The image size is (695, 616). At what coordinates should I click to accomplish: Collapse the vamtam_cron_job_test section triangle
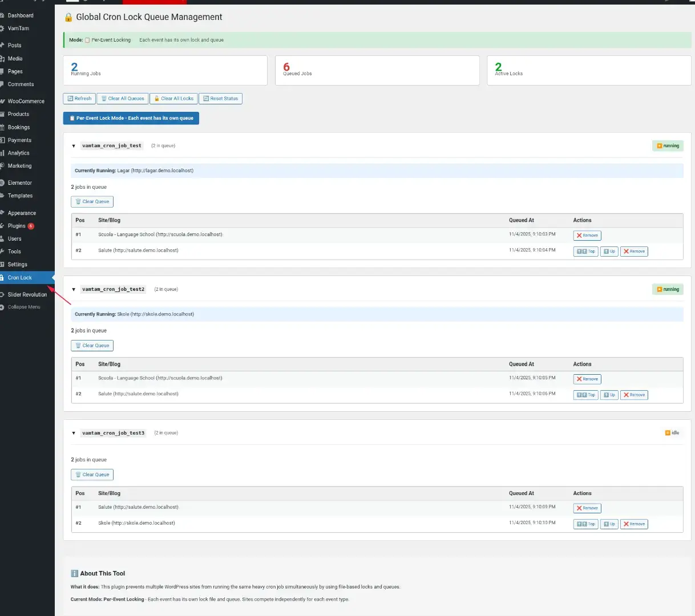coord(74,146)
